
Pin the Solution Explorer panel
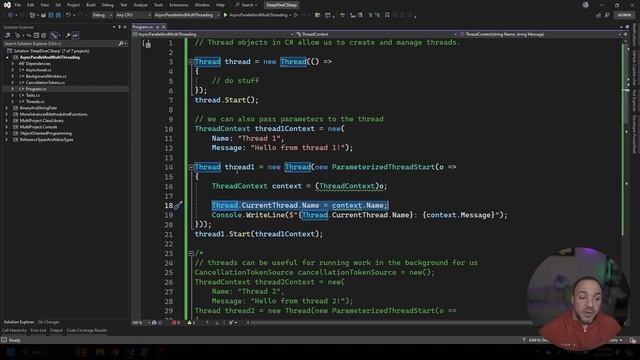click(x=119, y=27)
